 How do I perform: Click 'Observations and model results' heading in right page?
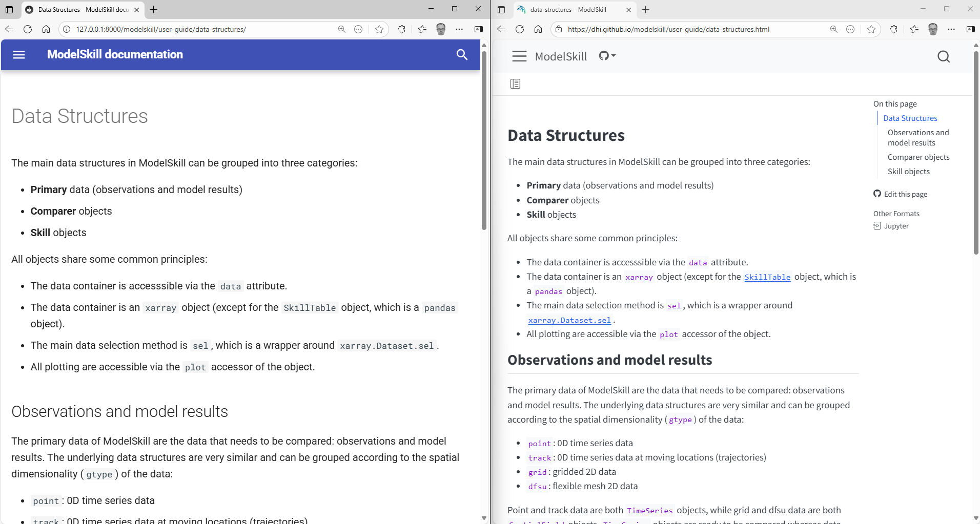[x=609, y=360]
